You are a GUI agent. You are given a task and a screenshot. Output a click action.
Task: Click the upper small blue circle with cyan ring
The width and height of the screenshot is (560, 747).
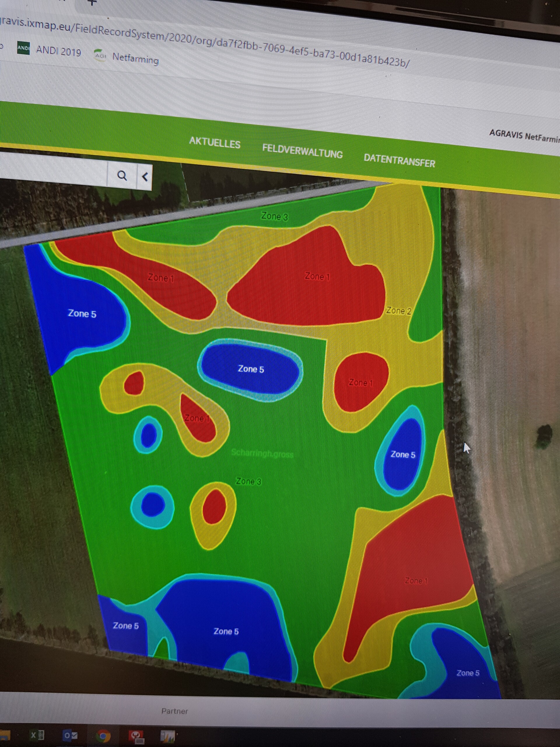point(148,435)
